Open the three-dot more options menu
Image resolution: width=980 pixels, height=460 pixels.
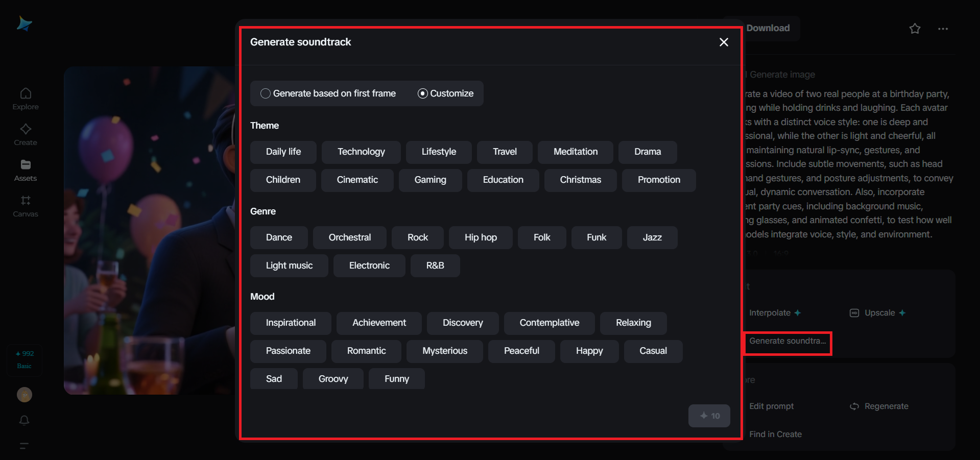tap(943, 29)
